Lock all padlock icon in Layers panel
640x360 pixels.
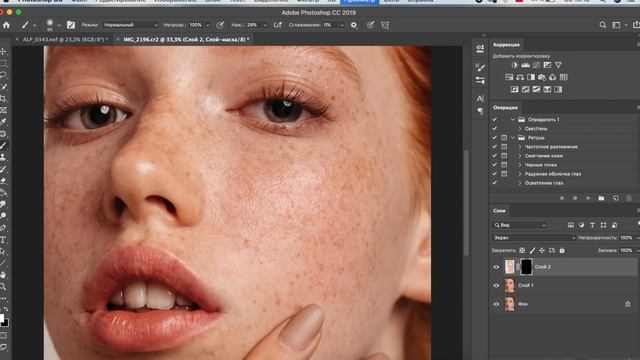[562, 250]
